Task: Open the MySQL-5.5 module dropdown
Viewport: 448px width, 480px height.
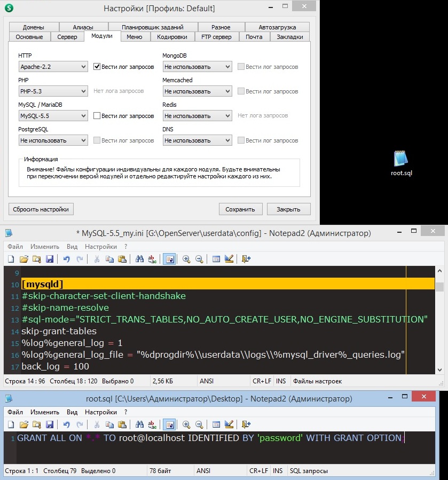Action: 53,116
